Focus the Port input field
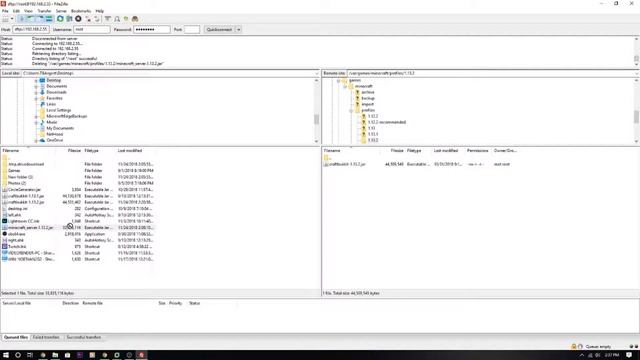The image size is (640, 360). click(x=192, y=29)
